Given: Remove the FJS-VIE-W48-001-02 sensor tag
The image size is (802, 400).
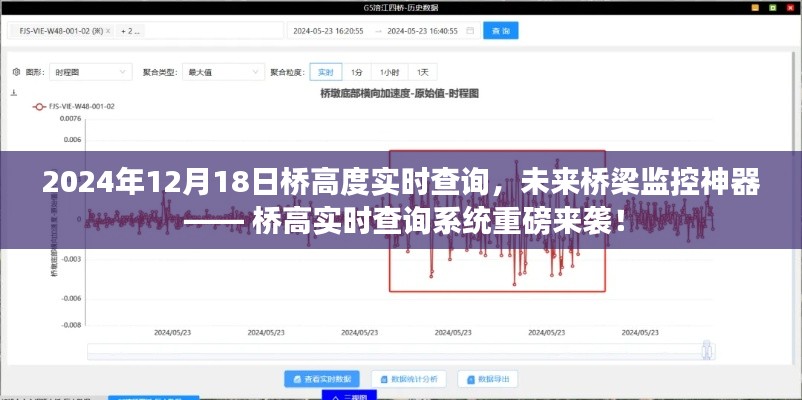Looking at the screenshot, I should pyautogui.click(x=106, y=31).
